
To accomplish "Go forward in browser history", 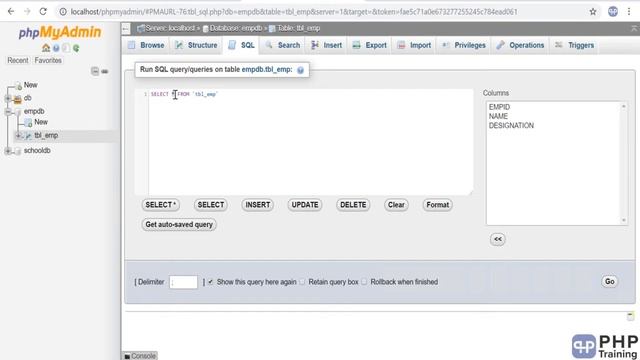I will coord(27,11).
